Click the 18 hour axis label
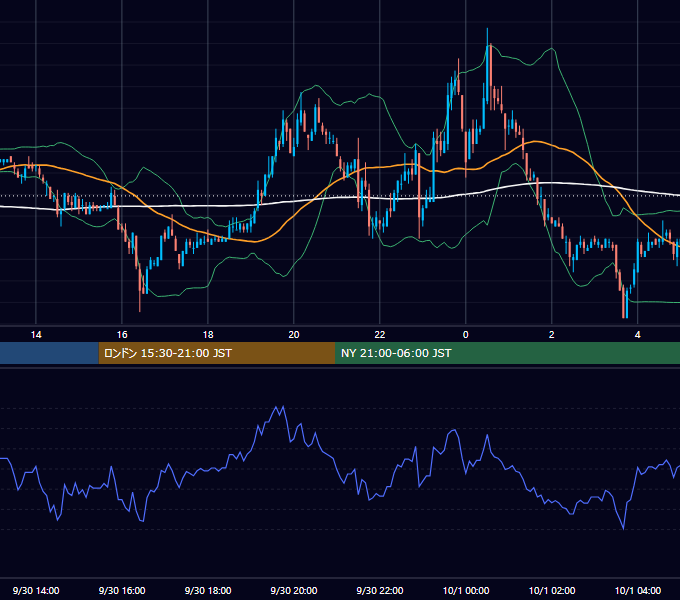This screenshot has width=680, height=600. pyautogui.click(x=208, y=335)
